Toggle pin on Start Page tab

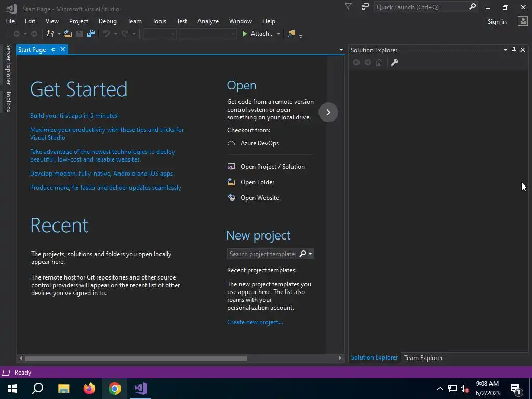(x=54, y=49)
